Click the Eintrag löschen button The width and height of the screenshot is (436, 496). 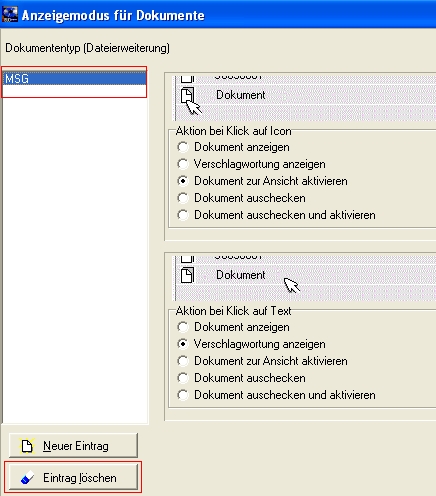click(x=73, y=478)
